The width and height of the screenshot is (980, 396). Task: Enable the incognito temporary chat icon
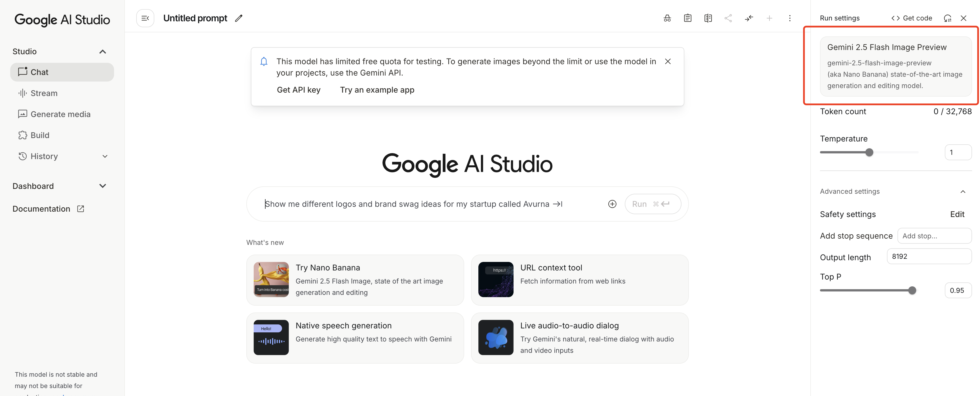tap(667, 18)
